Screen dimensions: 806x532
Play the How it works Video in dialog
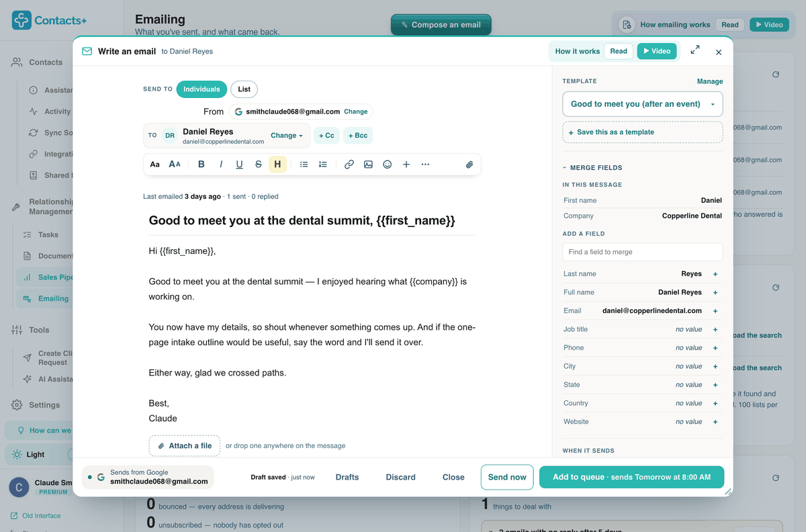pyautogui.click(x=656, y=51)
